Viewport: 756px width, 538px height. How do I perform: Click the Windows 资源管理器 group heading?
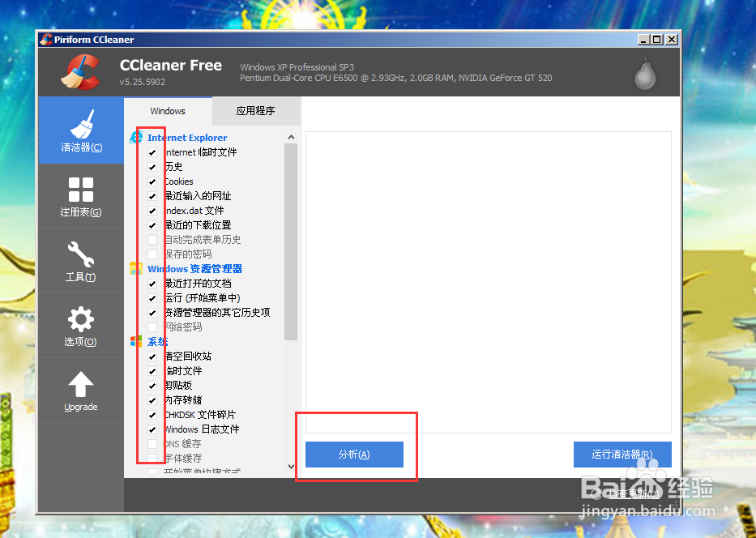click(x=194, y=268)
